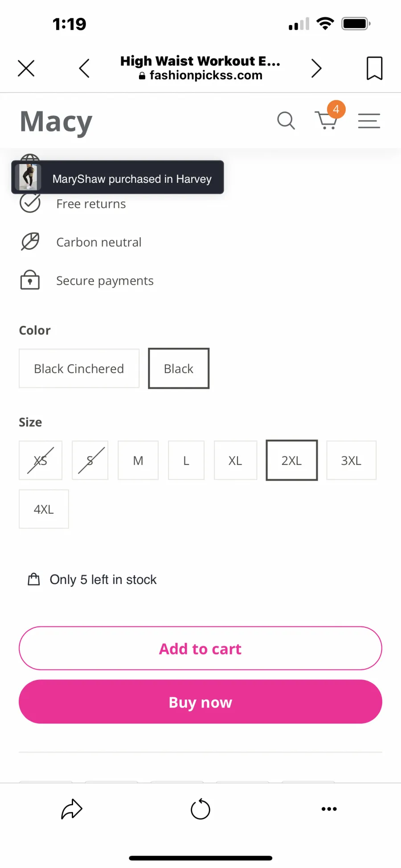401x868 pixels.
Task: Open the hamburger navigation menu
Action: 369,121
